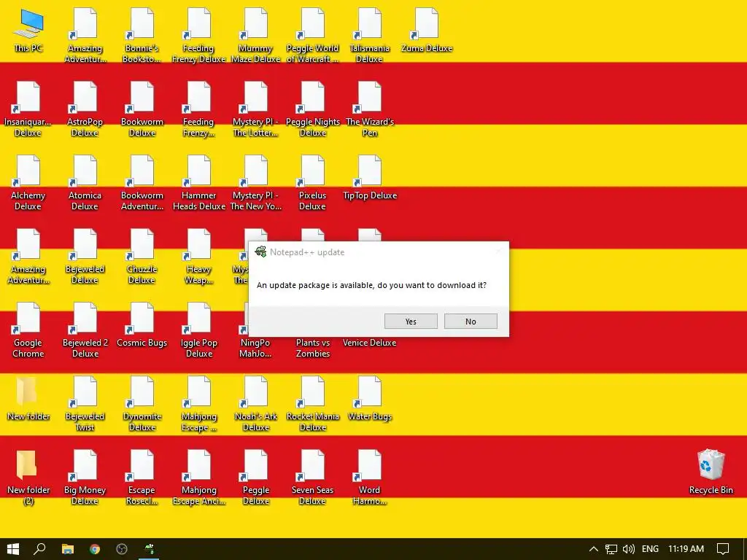
Task: Select Bookworm Deluxe shortcut
Action: pos(142,109)
